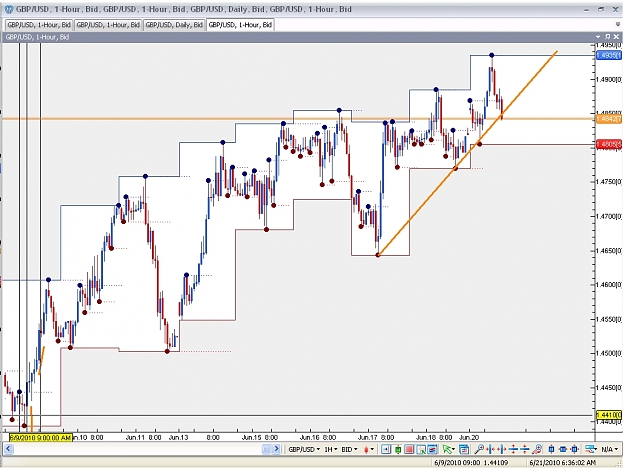
Task: Click the scroll-to-start button beside the right arrow
Action: coord(266,449)
